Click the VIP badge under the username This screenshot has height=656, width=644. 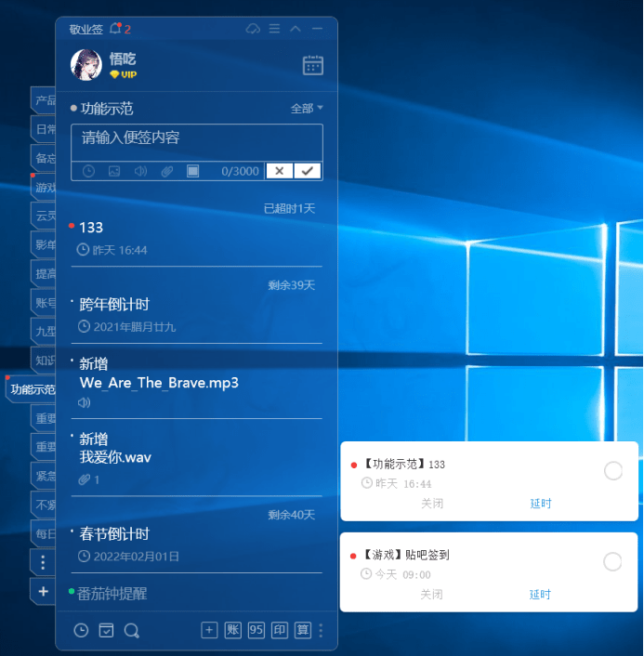[123, 74]
